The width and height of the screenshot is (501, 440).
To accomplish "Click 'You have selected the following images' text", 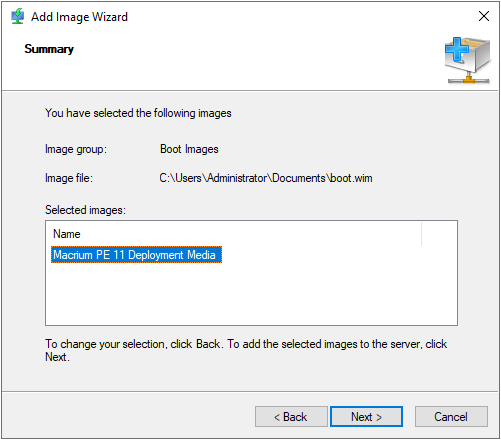I will pos(138,113).
